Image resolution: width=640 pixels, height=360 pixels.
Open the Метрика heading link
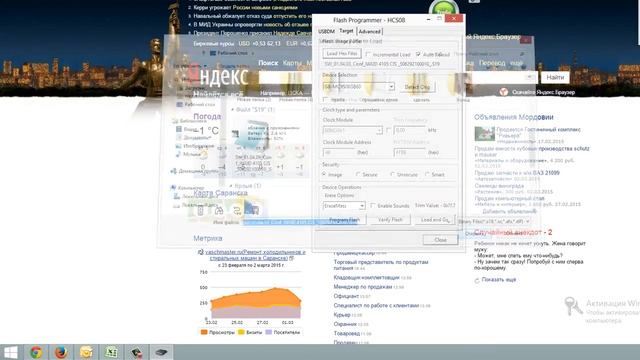coord(208,238)
